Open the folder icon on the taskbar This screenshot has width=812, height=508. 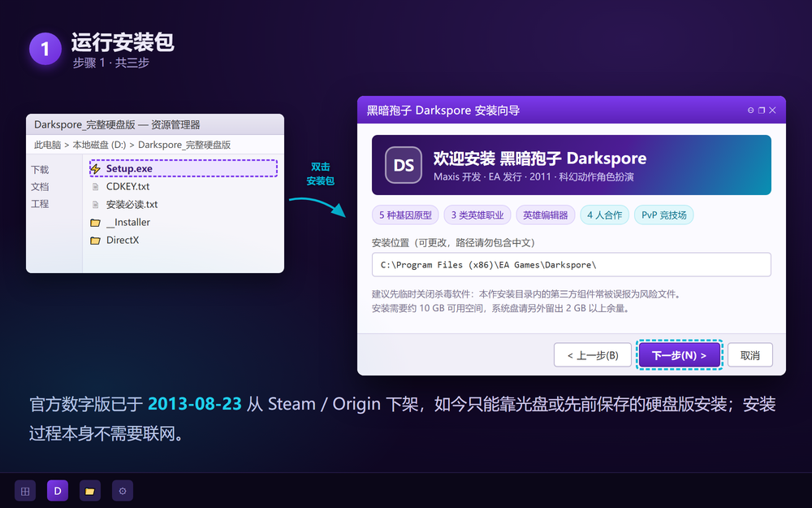[90, 491]
